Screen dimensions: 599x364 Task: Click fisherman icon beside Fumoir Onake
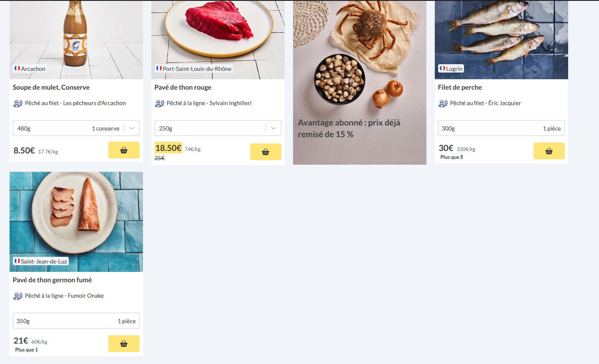click(x=18, y=296)
